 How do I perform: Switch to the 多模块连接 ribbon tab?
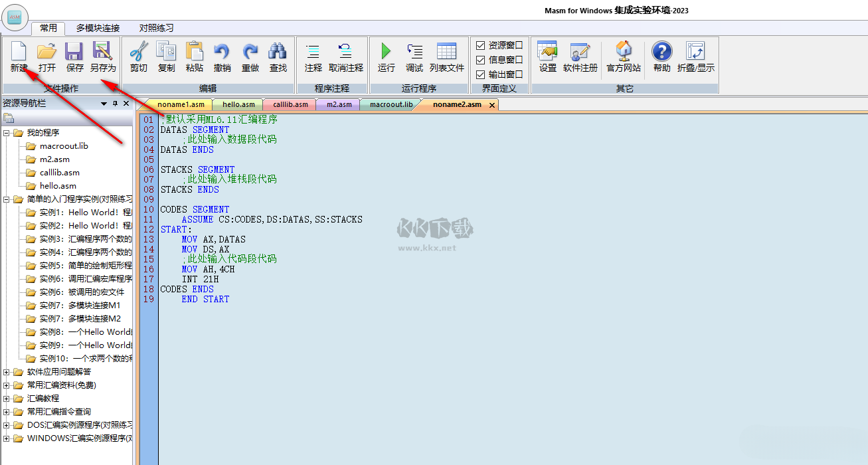(x=98, y=28)
